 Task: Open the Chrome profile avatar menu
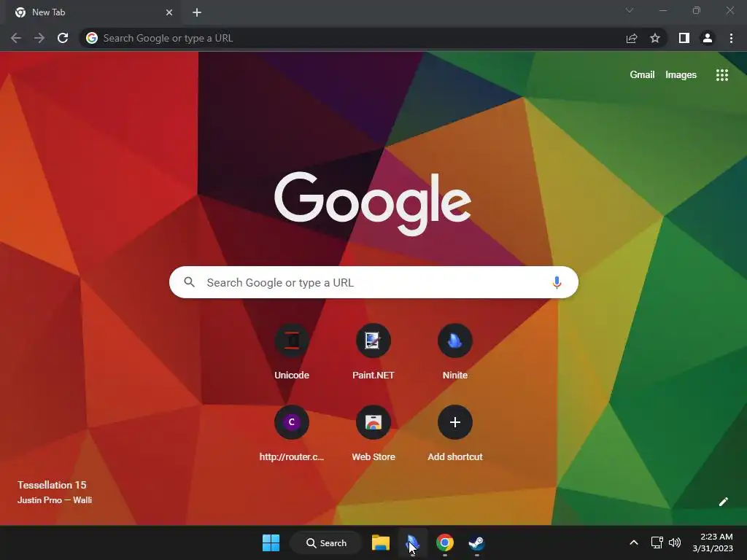[708, 38]
